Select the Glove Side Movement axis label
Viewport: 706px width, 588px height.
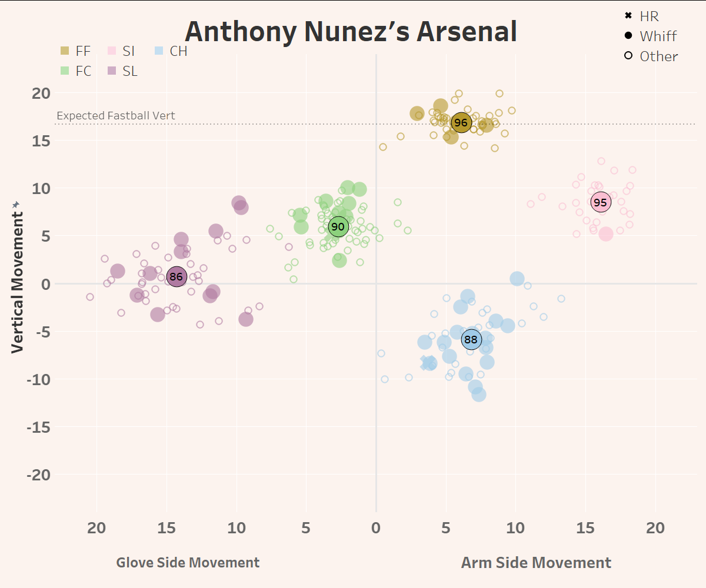click(188, 563)
